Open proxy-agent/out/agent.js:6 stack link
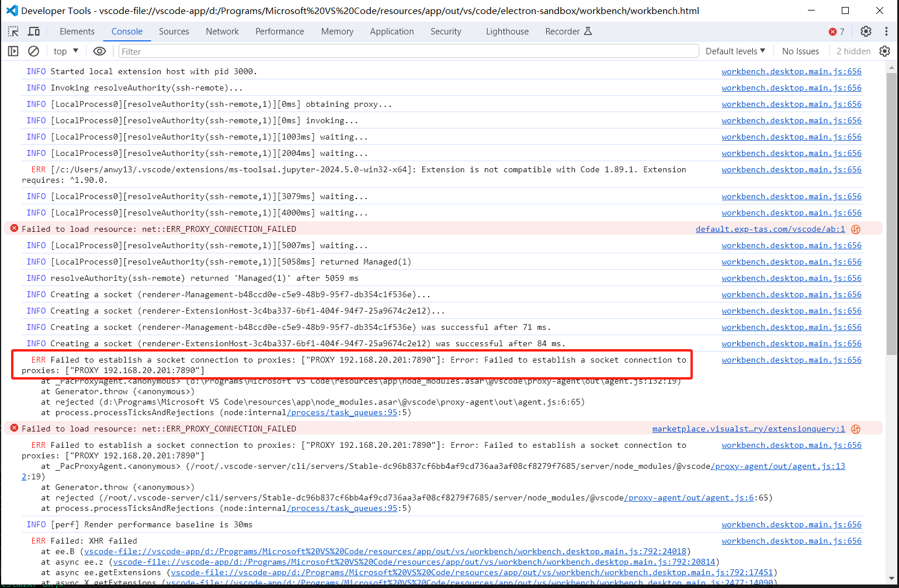The height and width of the screenshot is (588, 899). coord(689,497)
